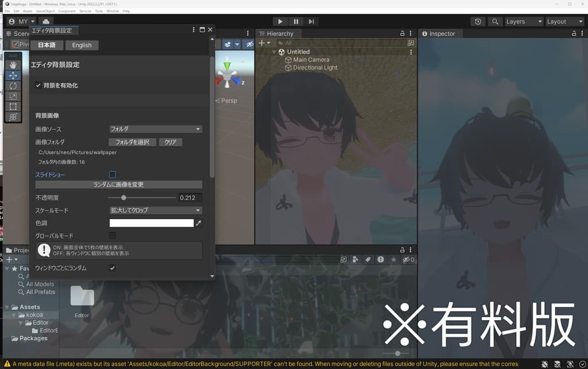The width and height of the screenshot is (588, 369).
Task: Open the スケールモード dropdown
Action: pos(155,210)
